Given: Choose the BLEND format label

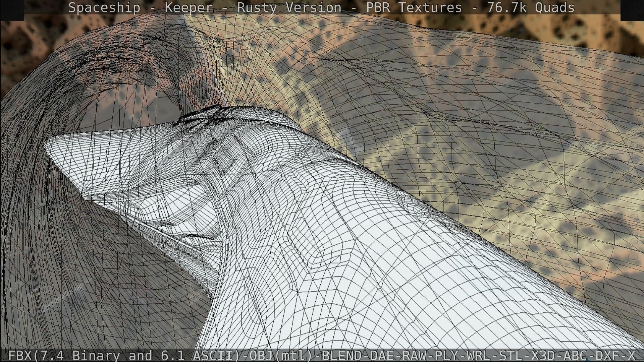Looking at the screenshot, I should pyautogui.click(x=342, y=355).
